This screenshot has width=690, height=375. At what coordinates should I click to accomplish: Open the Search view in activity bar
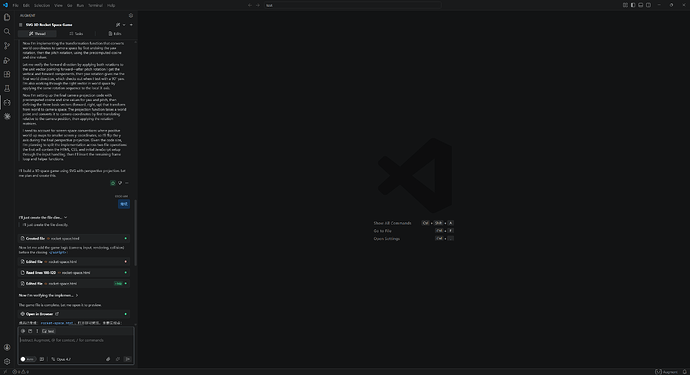coord(7,31)
